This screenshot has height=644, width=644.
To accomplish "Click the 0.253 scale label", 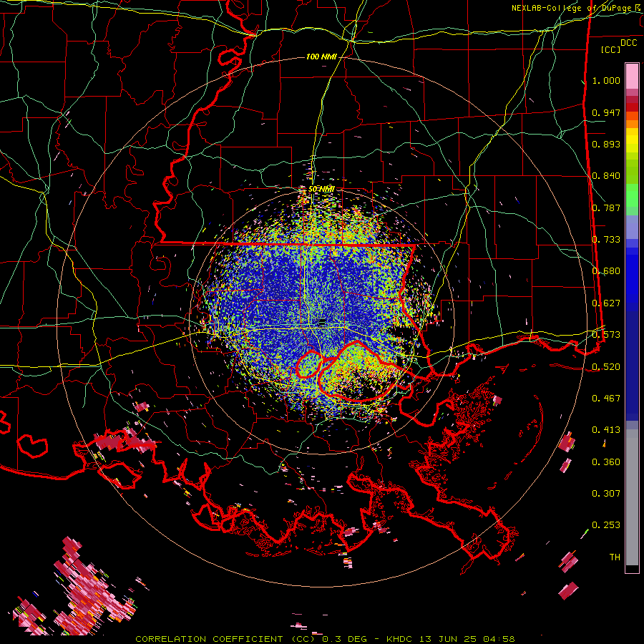I will click(x=606, y=525).
